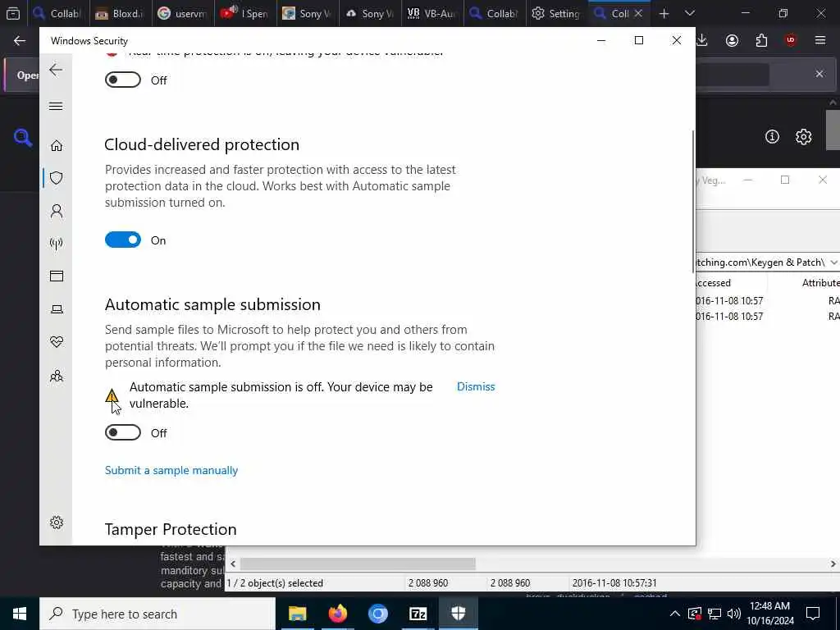The width and height of the screenshot is (840, 630).
Task: Open Account protection person icon
Action: point(57,211)
